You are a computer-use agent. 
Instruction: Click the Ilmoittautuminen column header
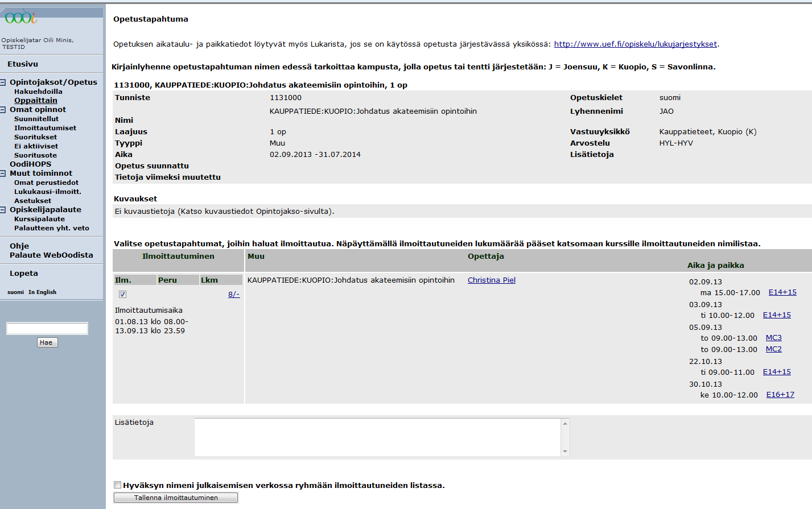click(178, 256)
